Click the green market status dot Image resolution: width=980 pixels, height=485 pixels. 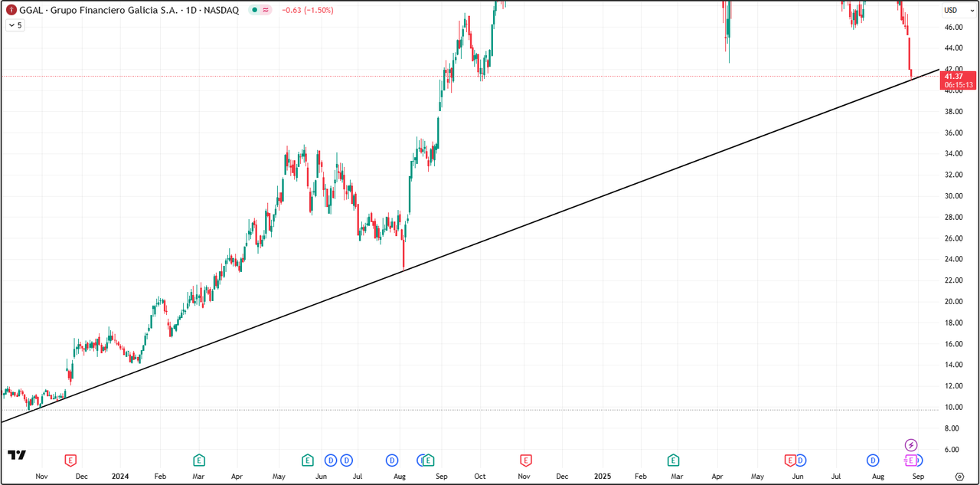[253, 10]
